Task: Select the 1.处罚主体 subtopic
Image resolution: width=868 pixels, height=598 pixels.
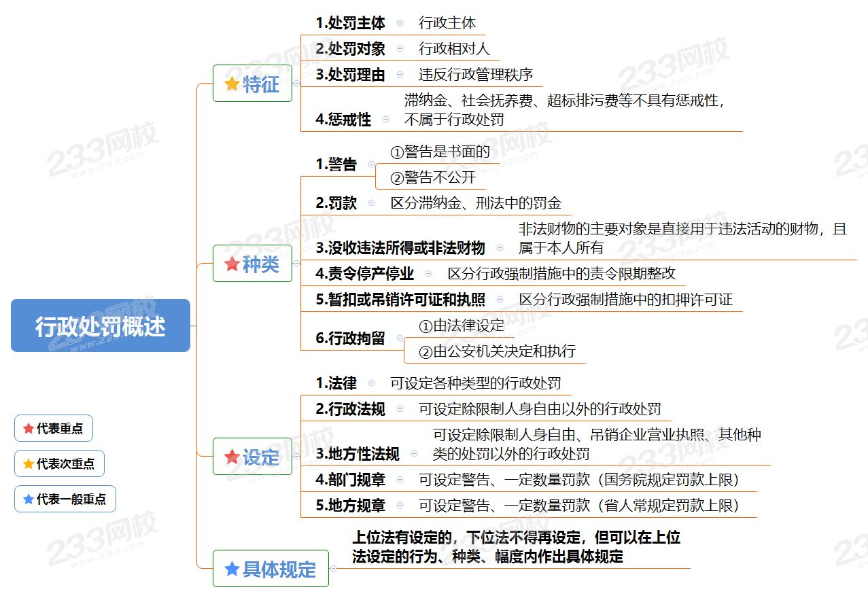Action: (x=350, y=22)
